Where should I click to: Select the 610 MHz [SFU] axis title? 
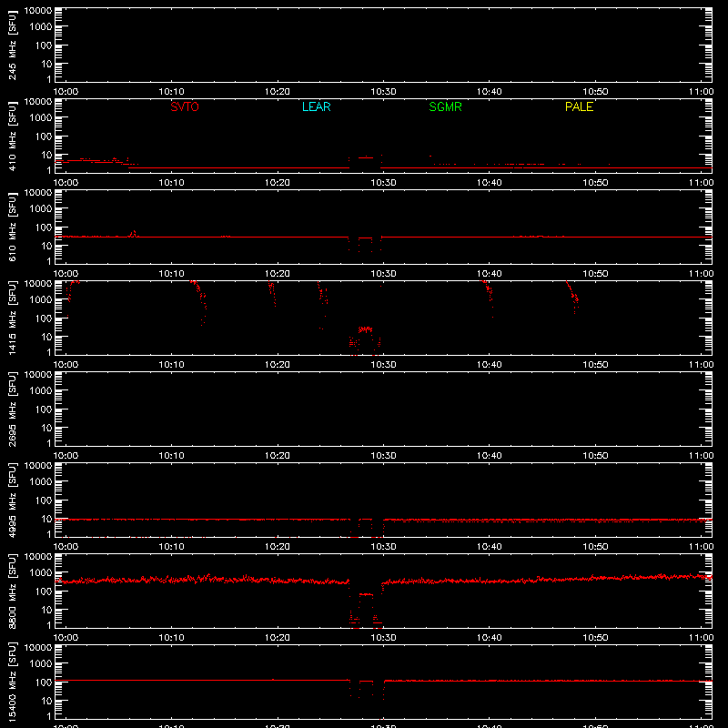click(12, 227)
